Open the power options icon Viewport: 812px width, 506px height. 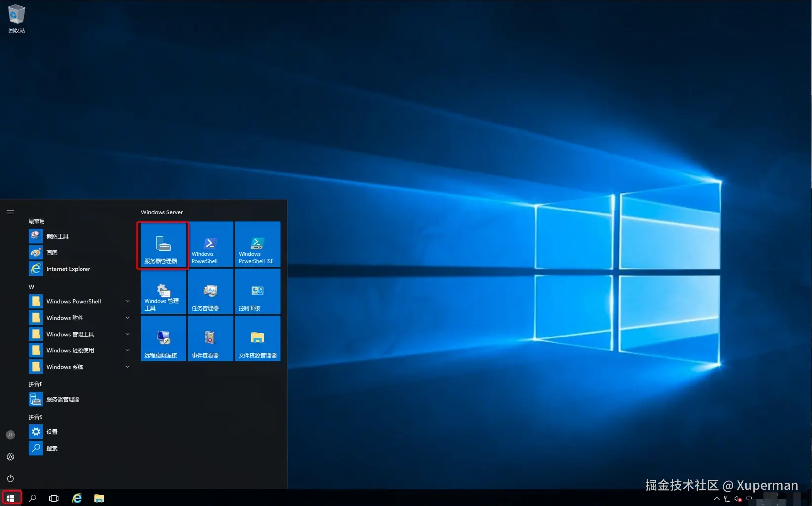(x=10, y=478)
